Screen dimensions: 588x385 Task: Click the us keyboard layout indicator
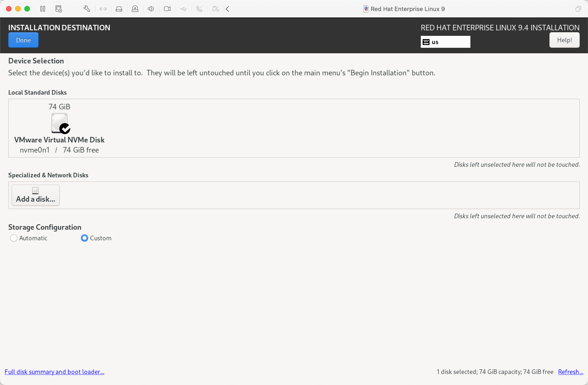point(445,42)
